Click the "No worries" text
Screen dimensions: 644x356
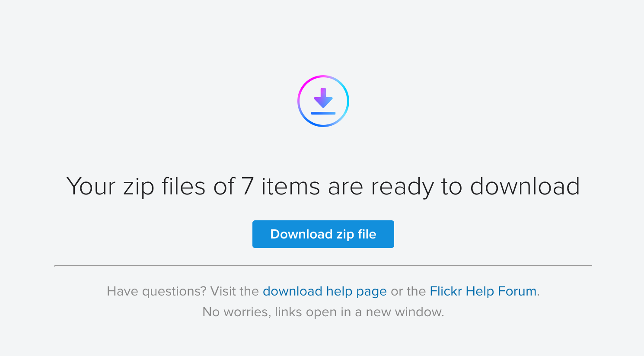tap(236, 312)
